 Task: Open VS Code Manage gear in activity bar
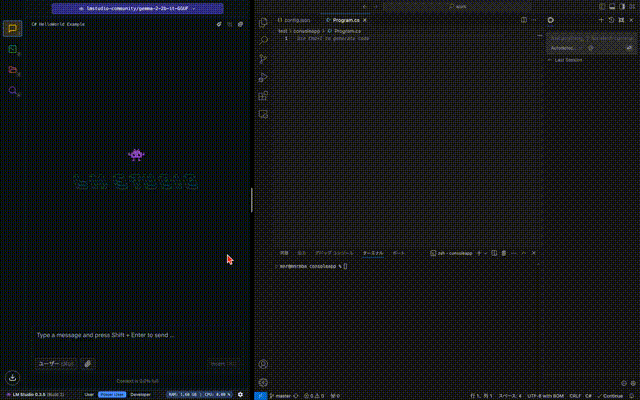[263, 382]
